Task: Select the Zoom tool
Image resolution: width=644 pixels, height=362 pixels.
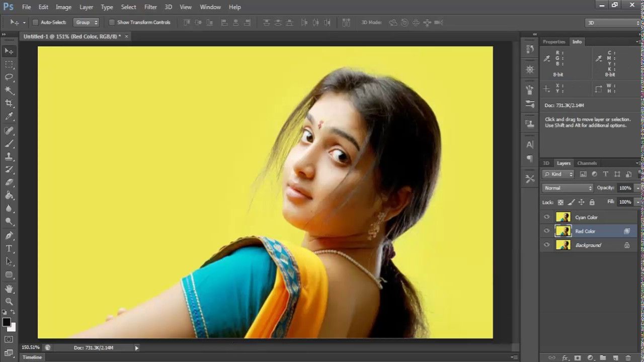Action: [9, 302]
